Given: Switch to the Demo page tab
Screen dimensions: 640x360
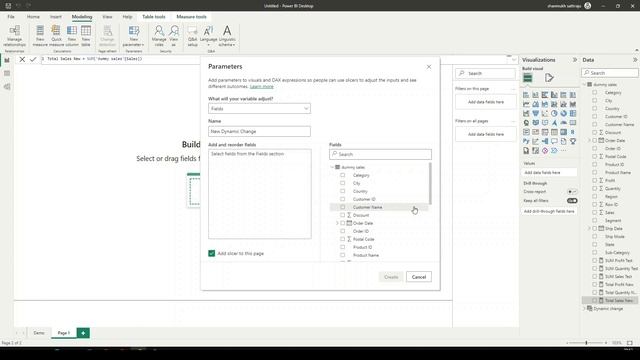Looking at the screenshot, I should [x=39, y=333].
